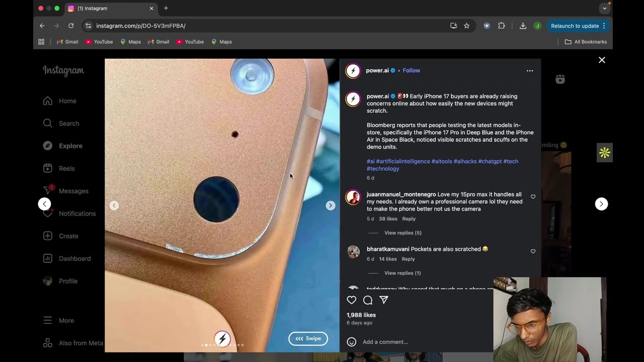
Task: Reload the page in Chrome
Action: pyautogui.click(x=71, y=26)
